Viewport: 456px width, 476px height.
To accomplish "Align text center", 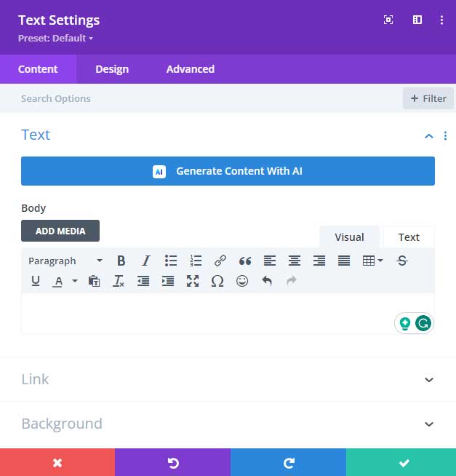I will (295, 261).
